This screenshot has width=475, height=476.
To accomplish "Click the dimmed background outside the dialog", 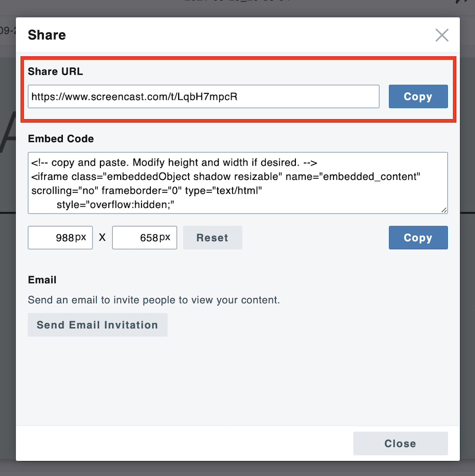I will (7, 247).
